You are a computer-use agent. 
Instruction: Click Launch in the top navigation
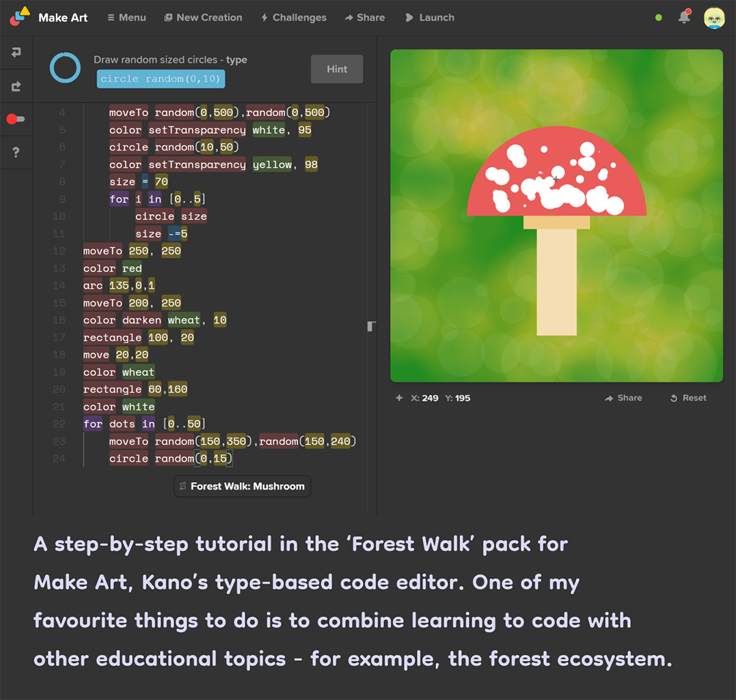(x=429, y=18)
